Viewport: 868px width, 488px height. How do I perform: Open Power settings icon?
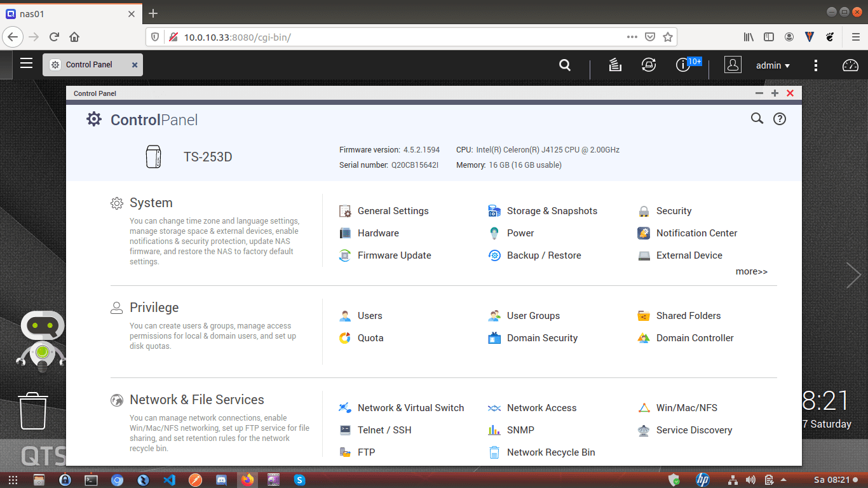coord(494,233)
